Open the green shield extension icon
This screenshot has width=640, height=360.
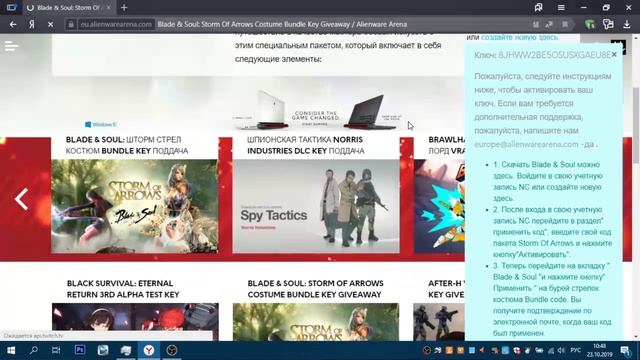click(589, 24)
